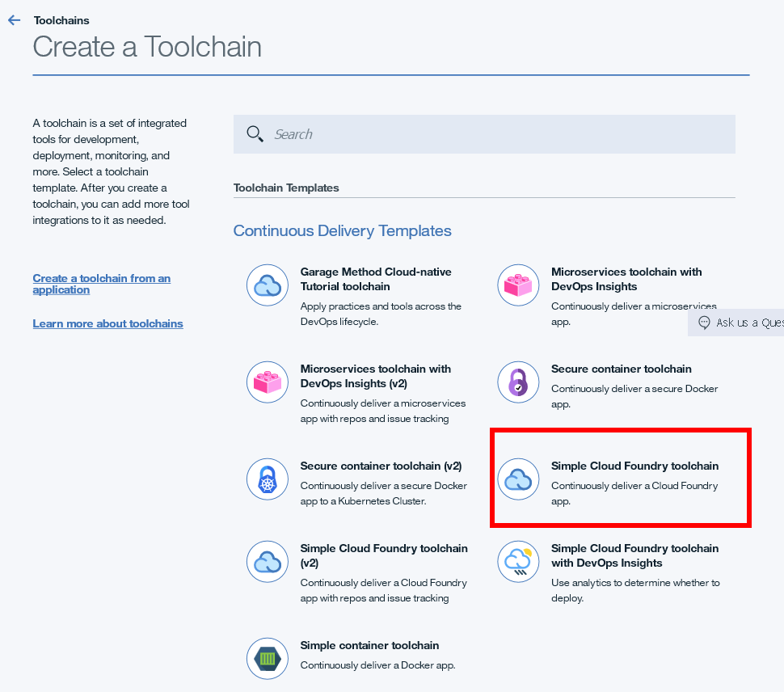Click the Ask us a Question button
Image resolution: width=784 pixels, height=692 pixels.
pos(736,323)
